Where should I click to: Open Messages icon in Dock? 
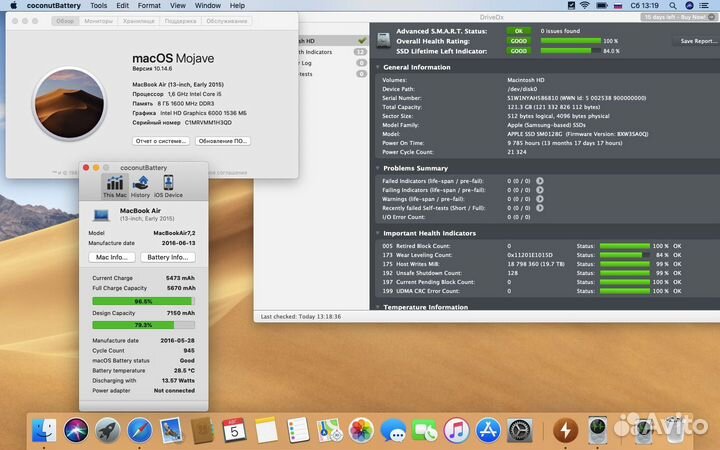click(x=393, y=430)
